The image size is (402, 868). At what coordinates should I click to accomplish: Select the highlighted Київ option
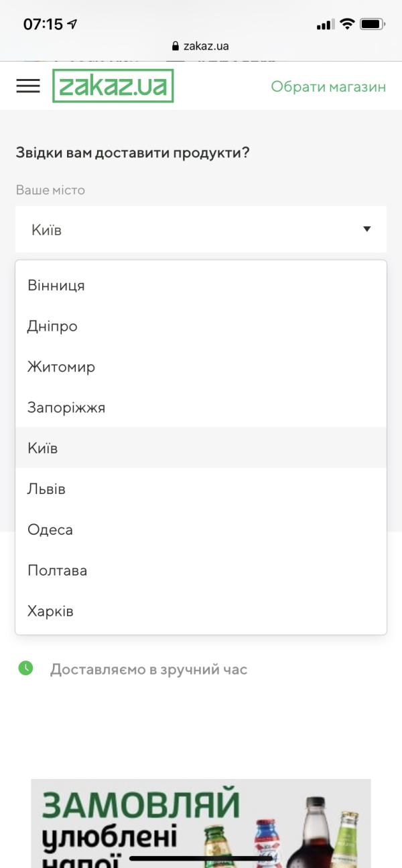point(43,448)
